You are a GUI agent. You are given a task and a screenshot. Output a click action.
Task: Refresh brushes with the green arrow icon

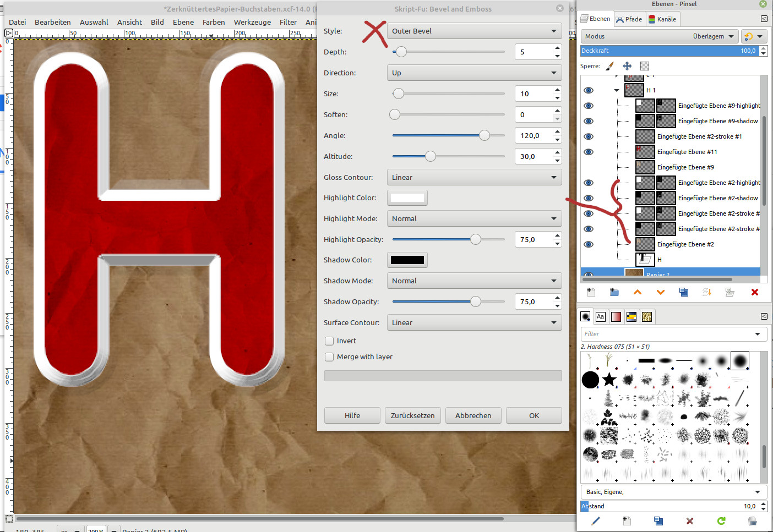(x=721, y=520)
